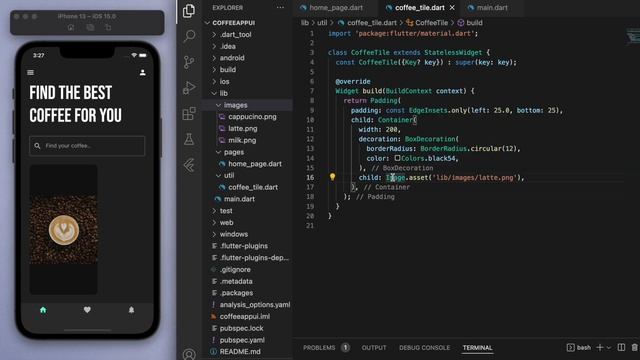Viewport: 640px width, 360px height.
Task: Click Colors.black54 color swatch
Action: [x=397, y=158]
